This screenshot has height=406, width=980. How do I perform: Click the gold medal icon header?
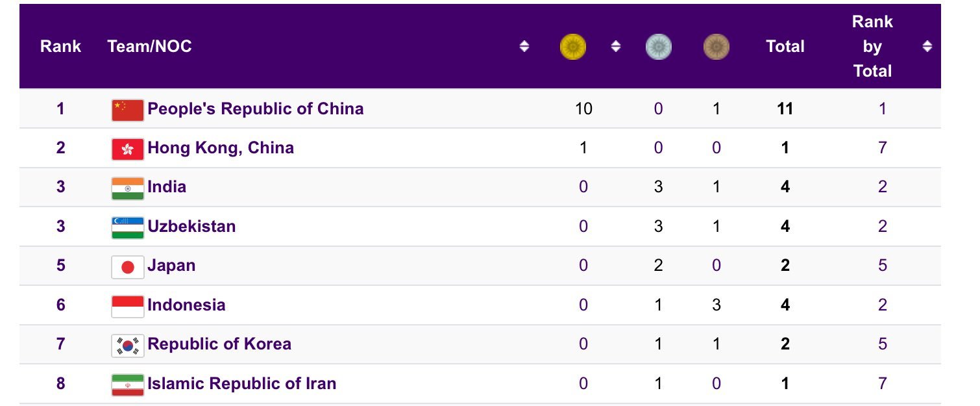573,47
